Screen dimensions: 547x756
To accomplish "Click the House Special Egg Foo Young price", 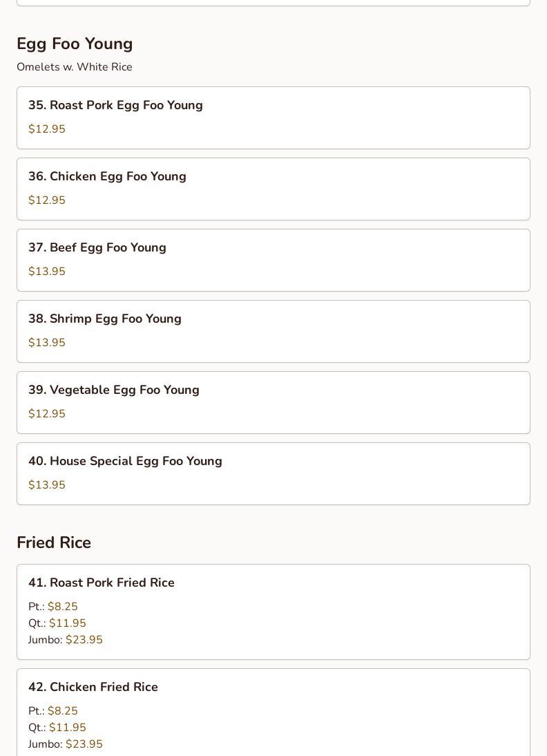I will click(47, 485).
